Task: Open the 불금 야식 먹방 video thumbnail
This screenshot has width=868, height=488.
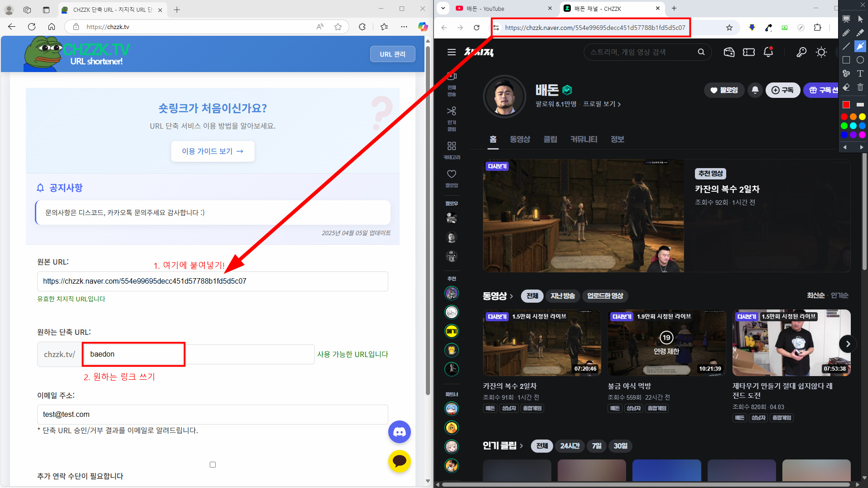Action: [666, 343]
